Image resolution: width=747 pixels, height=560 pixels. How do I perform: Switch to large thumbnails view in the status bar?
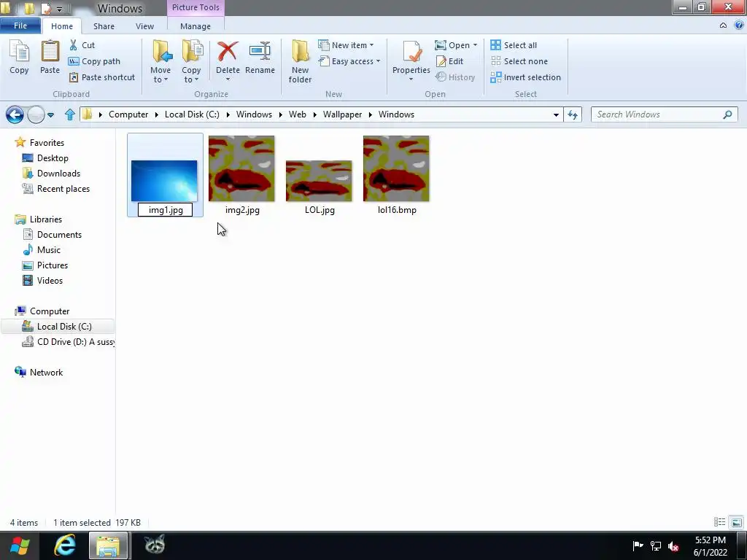pyautogui.click(x=737, y=522)
